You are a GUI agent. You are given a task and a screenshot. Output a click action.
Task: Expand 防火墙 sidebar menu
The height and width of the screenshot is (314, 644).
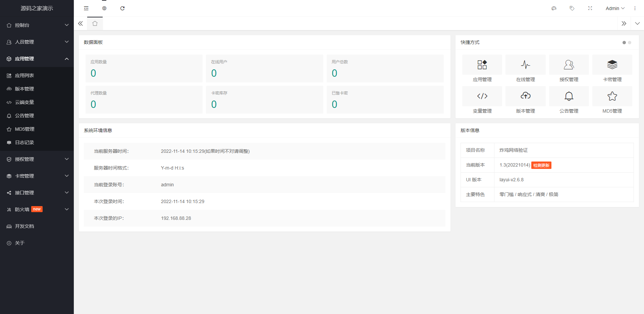37,209
